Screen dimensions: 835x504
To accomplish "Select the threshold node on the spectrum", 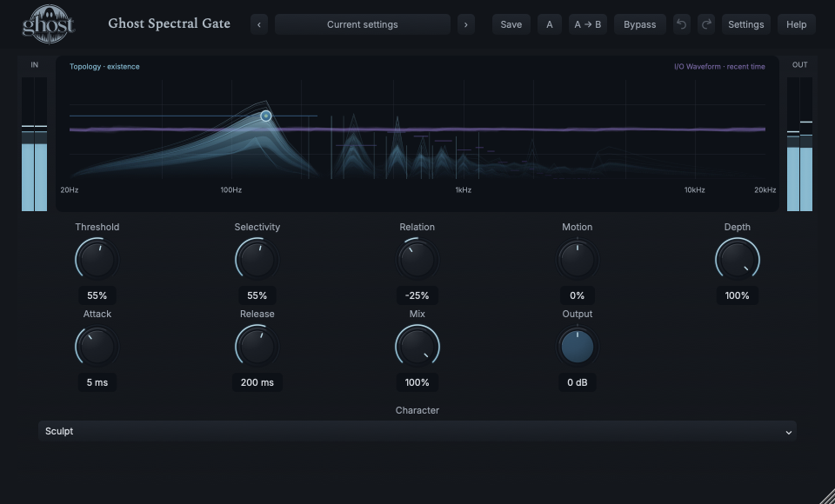I will tap(266, 116).
